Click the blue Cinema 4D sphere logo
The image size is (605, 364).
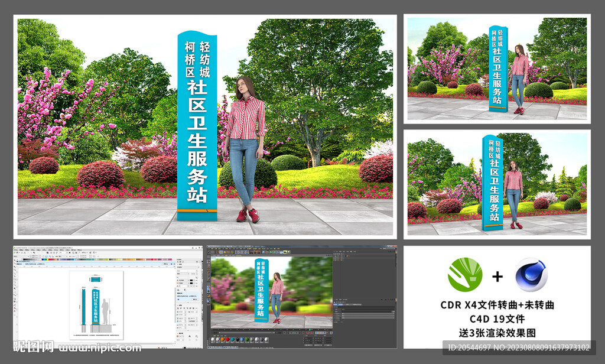[531, 275]
